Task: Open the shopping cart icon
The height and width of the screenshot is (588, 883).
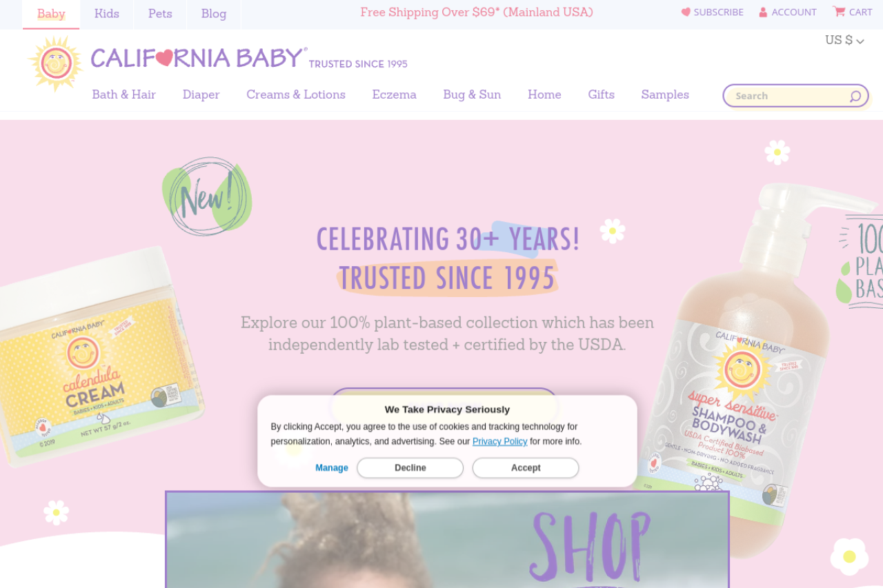Action: pos(839,11)
